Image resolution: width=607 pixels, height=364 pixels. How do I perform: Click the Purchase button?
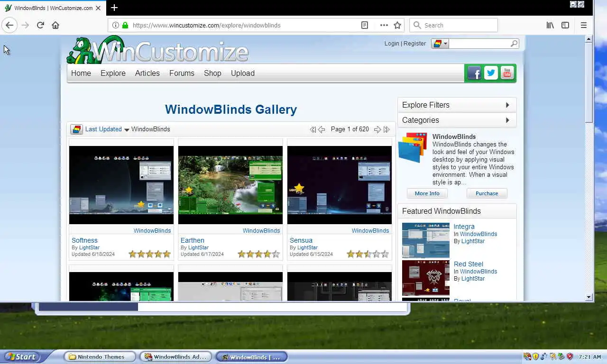[487, 193]
